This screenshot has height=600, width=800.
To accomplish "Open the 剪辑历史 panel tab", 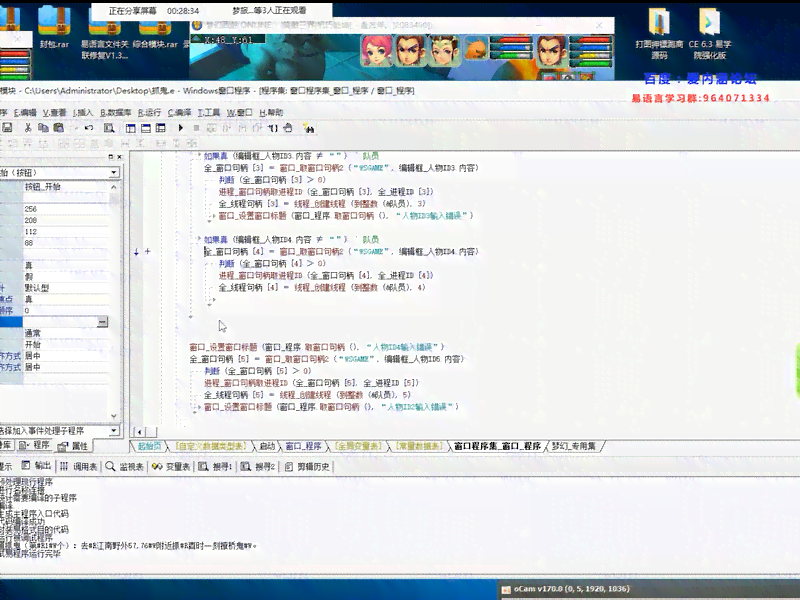I will (307, 466).
